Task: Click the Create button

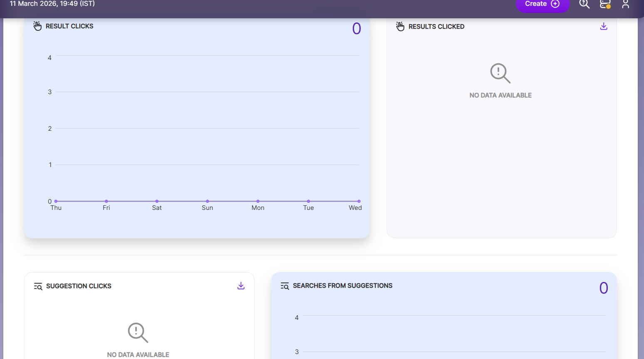Action: point(542,5)
